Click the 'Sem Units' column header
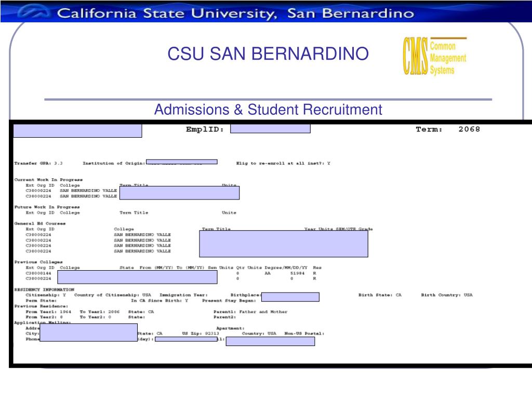532x399 pixels. click(x=220, y=268)
